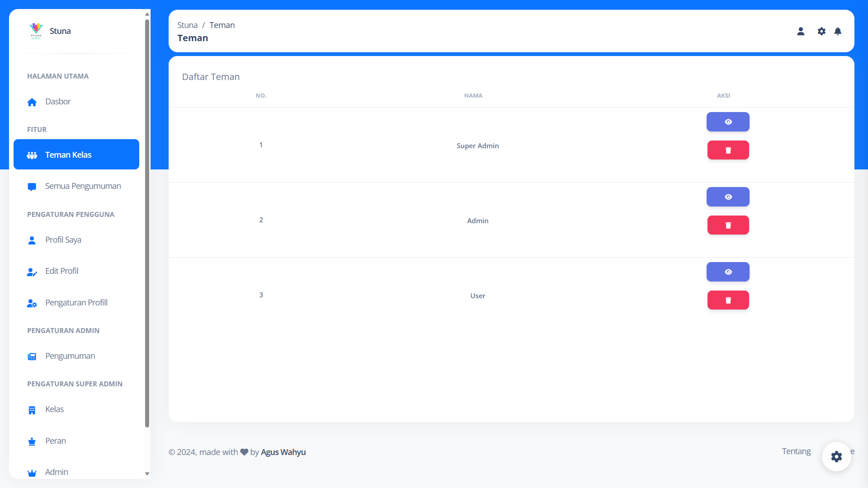Image resolution: width=868 pixels, height=488 pixels.
Task: Click the Semua Pengumuman chat icon
Action: point(32,187)
